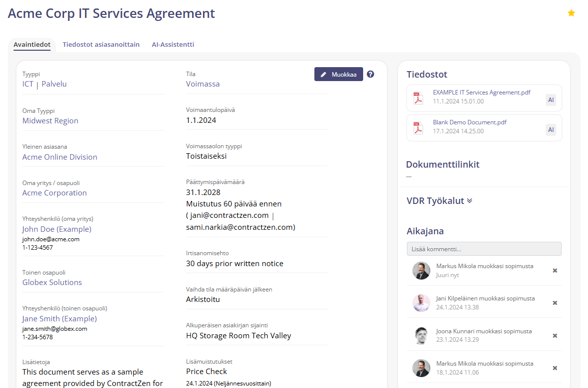Click start date 1.1.2024

coord(201,120)
